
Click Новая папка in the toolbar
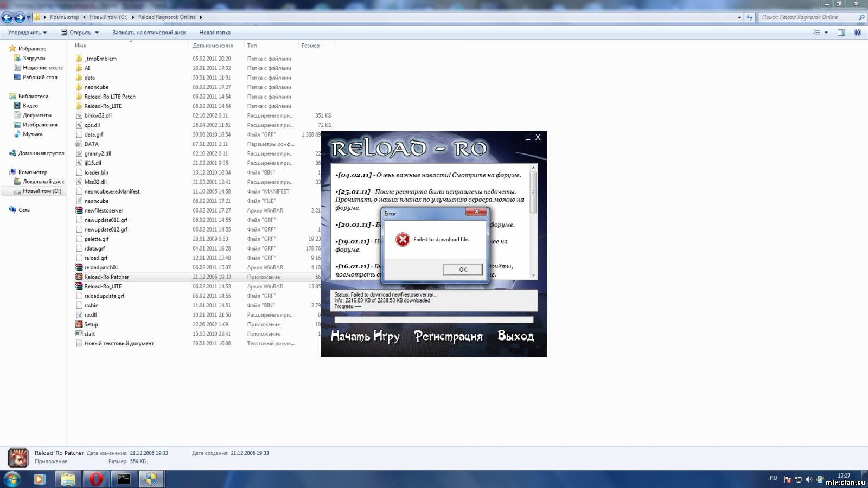(215, 33)
